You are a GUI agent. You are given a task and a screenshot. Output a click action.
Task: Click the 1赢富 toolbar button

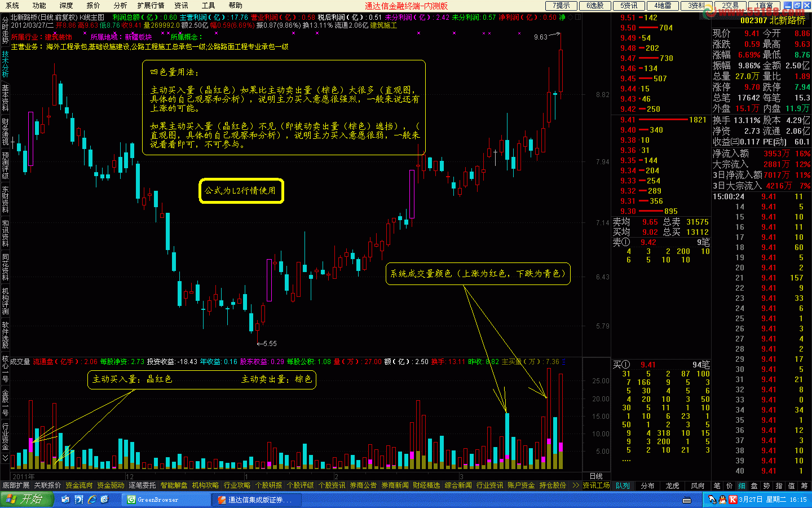click(x=764, y=6)
